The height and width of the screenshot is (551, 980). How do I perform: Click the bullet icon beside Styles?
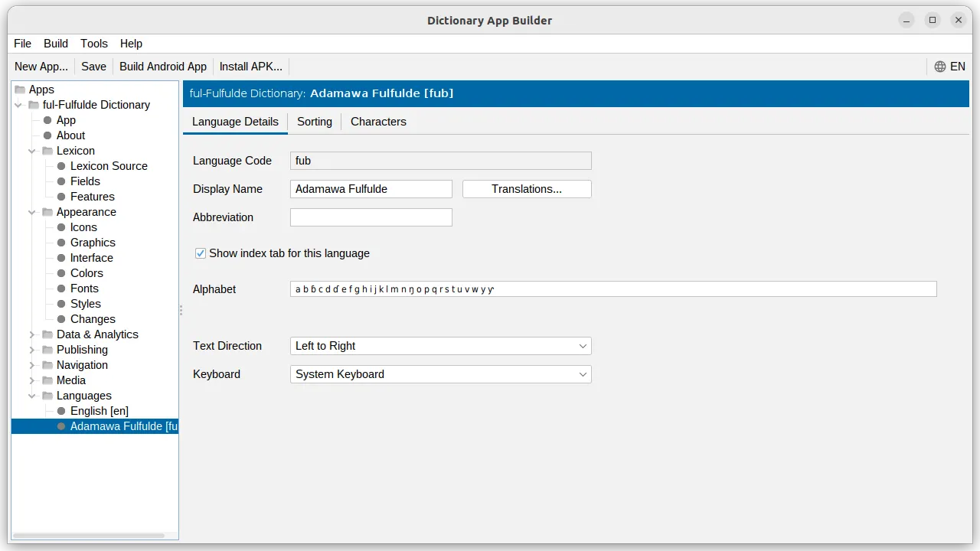click(61, 304)
